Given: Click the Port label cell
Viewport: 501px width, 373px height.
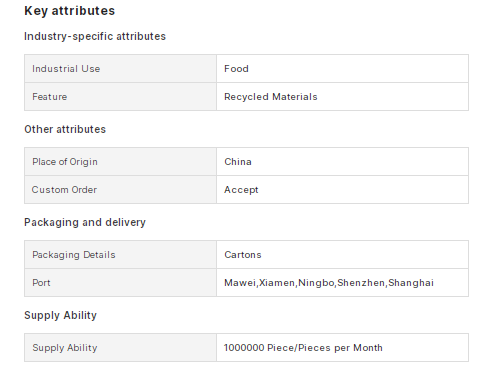Looking at the screenshot, I should tap(120, 283).
